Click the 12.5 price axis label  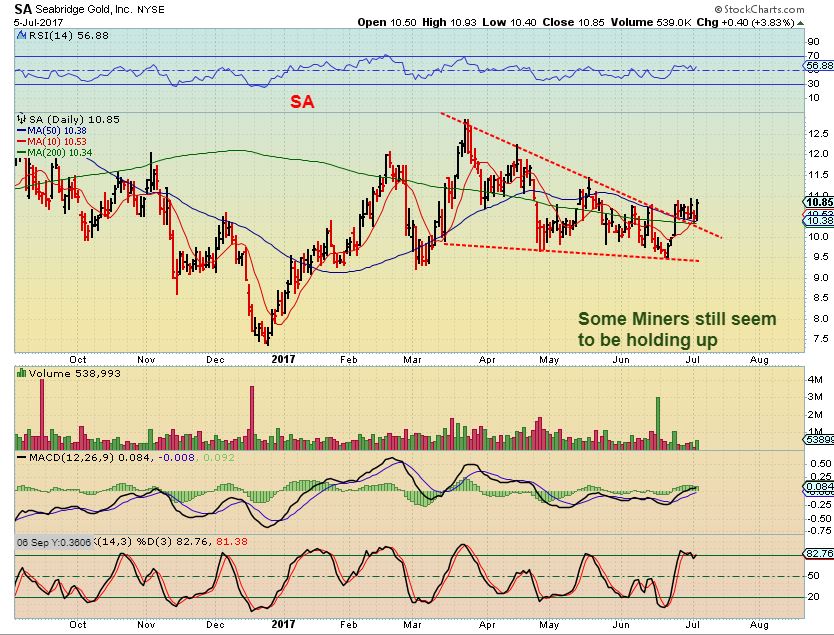point(818,133)
